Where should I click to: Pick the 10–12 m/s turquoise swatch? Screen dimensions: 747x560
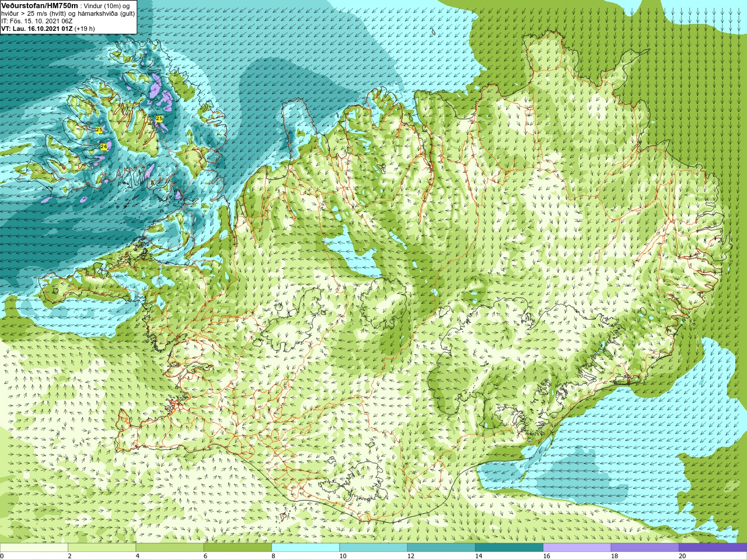tap(373, 547)
